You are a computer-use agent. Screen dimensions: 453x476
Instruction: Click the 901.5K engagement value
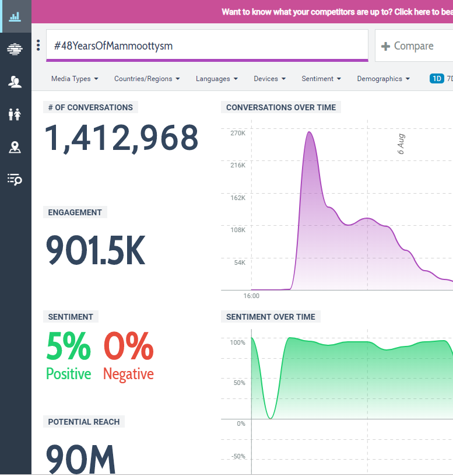tap(96, 250)
